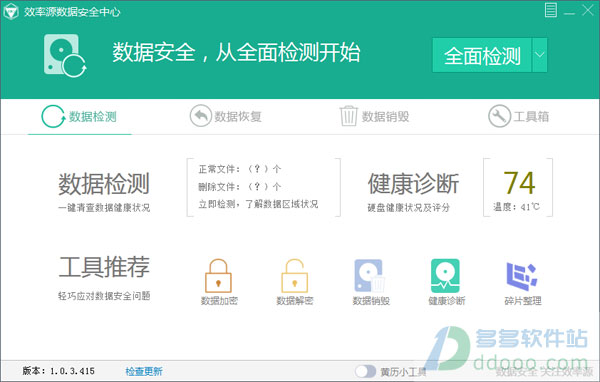This screenshot has width=600, height=382.
Task: Click 轻巧应对数据安全问题 subtitle
Action: pos(104,296)
